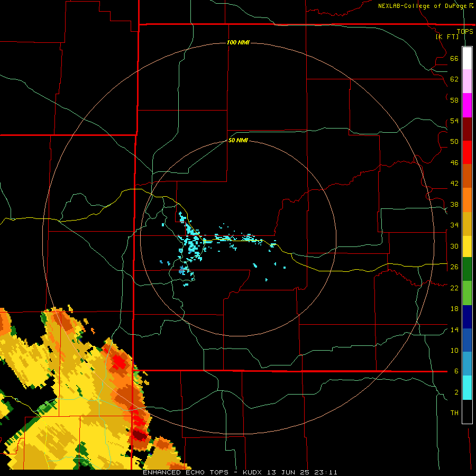Pick the light green legend swatch

pos(467,293)
